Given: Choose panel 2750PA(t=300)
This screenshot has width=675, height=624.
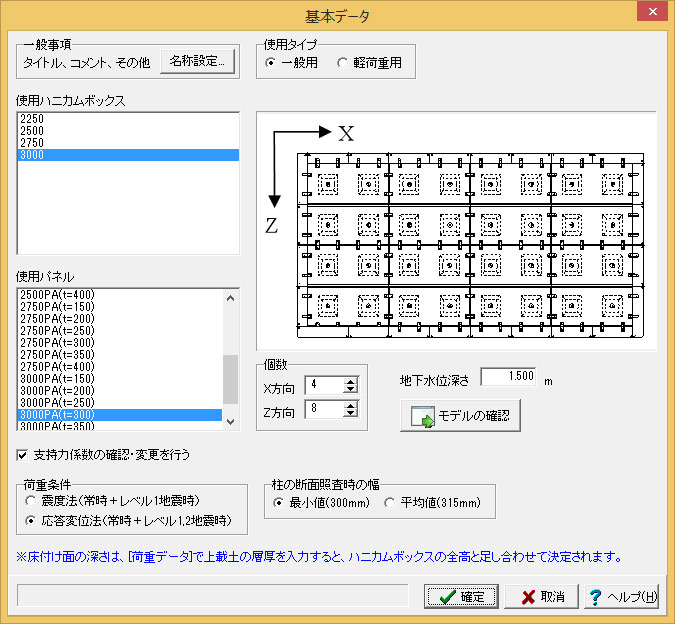Looking at the screenshot, I should pyautogui.click(x=120, y=343).
